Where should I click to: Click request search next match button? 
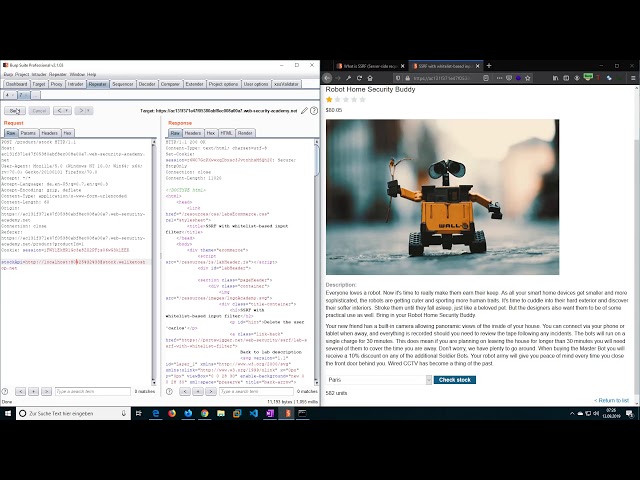47,391
